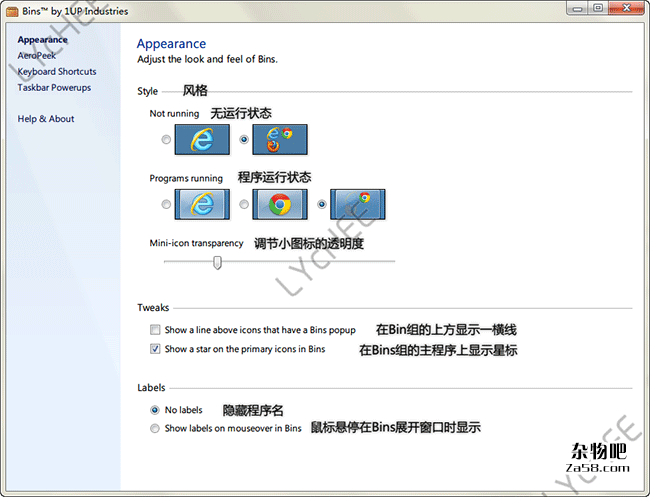Maximize the Bins window
Image resolution: width=650 pixels, height=497 pixels.
tap(598, 8)
